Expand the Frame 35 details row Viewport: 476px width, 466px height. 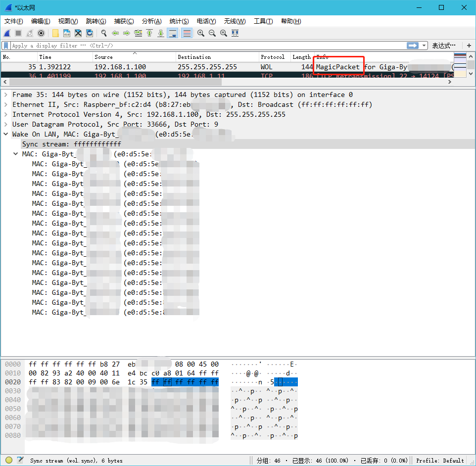(6, 94)
